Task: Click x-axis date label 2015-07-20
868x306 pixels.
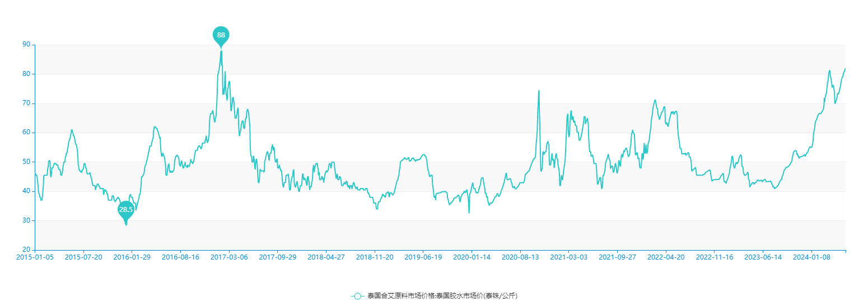Action: pyautogui.click(x=83, y=257)
